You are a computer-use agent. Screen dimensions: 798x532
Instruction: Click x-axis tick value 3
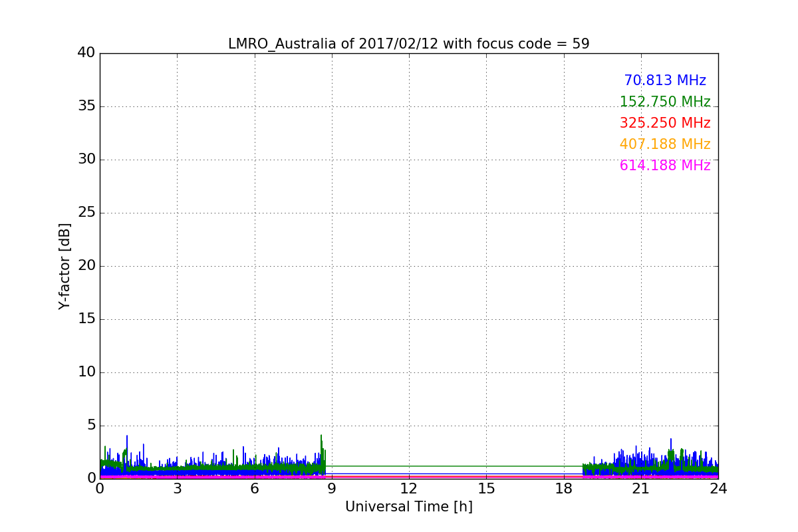tap(177, 488)
